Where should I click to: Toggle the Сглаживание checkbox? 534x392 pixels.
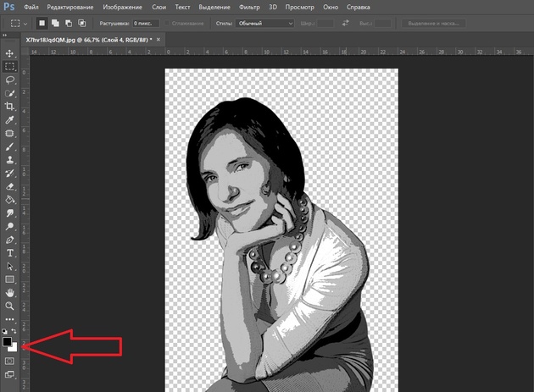pyautogui.click(x=167, y=23)
